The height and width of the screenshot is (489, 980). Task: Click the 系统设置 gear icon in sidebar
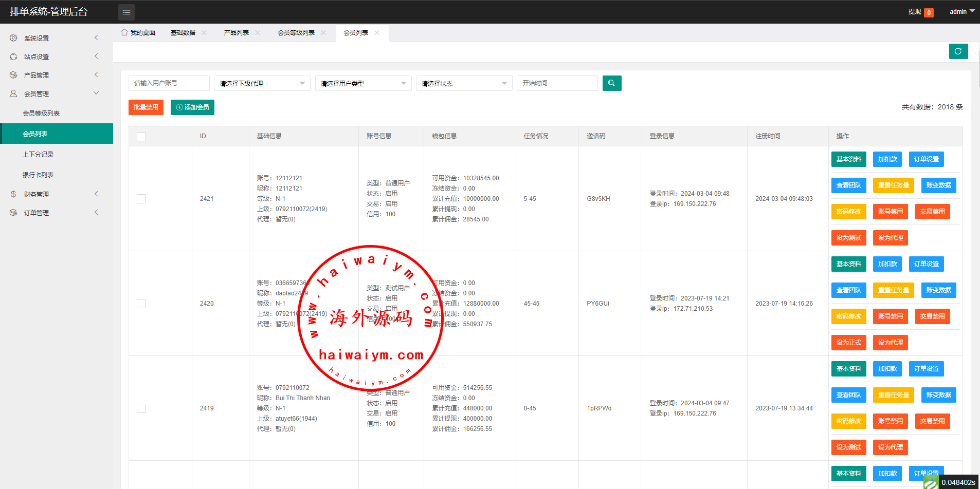pos(13,38)
